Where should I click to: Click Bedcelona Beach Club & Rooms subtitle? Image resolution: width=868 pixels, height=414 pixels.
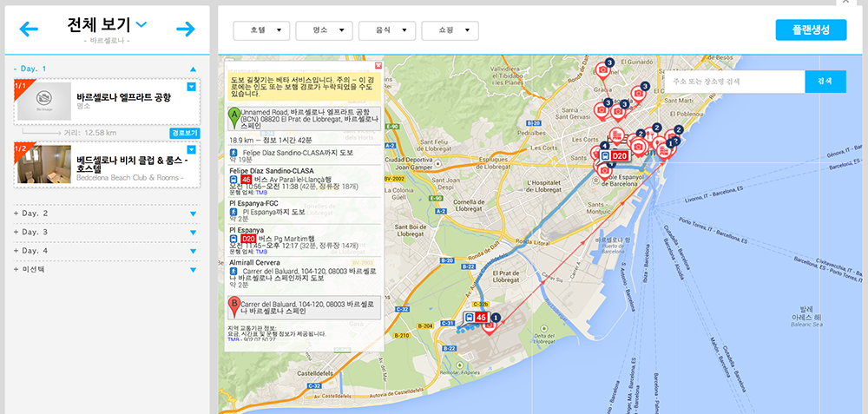tap(130, 178)
